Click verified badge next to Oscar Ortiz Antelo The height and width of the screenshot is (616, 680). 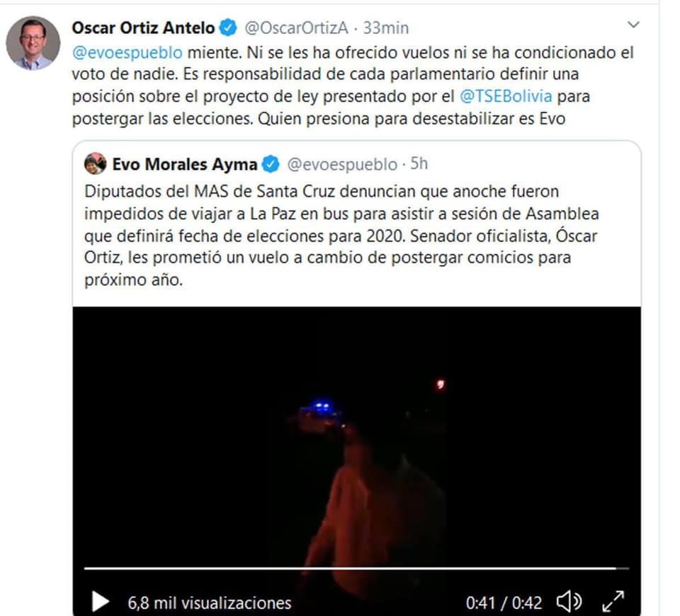(228, 28)
